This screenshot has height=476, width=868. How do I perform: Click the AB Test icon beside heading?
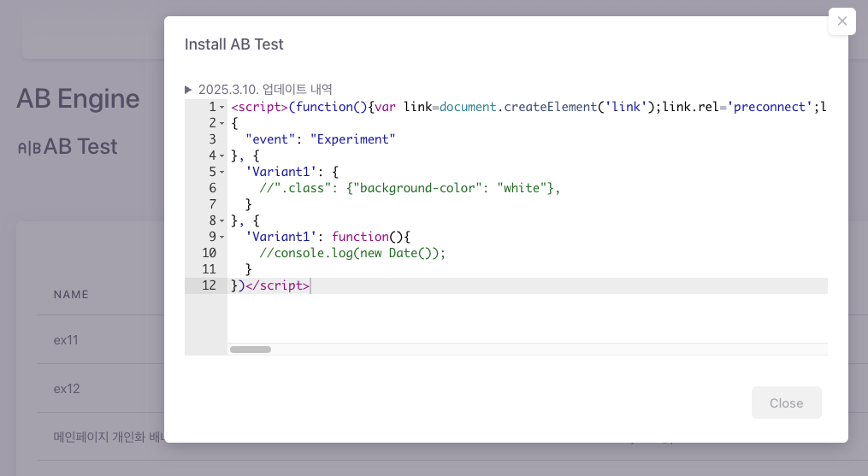(x=29, y=148)
